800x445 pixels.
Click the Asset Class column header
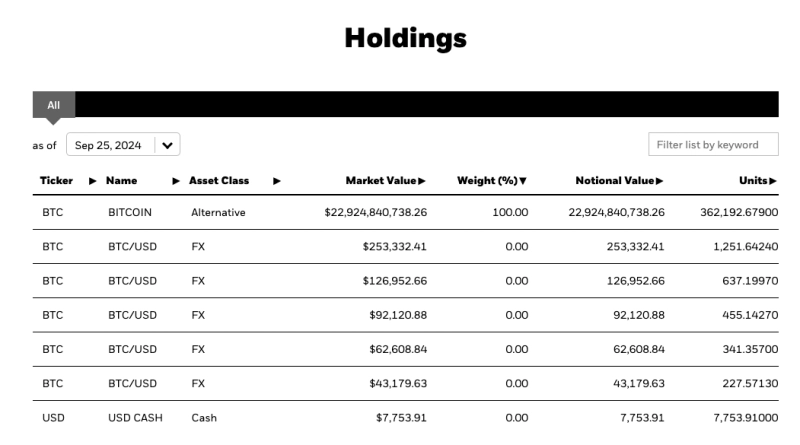[x=219, y=181]
